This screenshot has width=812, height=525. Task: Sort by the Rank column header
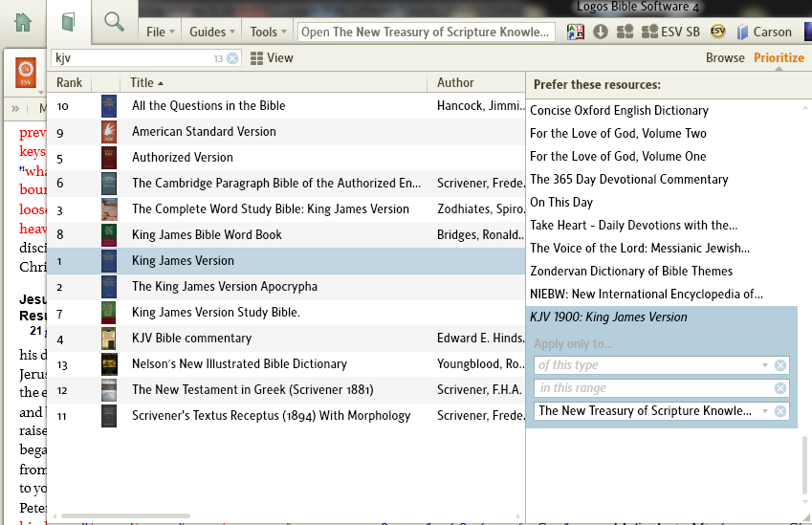pyautogui.click(x=70, y=83)
